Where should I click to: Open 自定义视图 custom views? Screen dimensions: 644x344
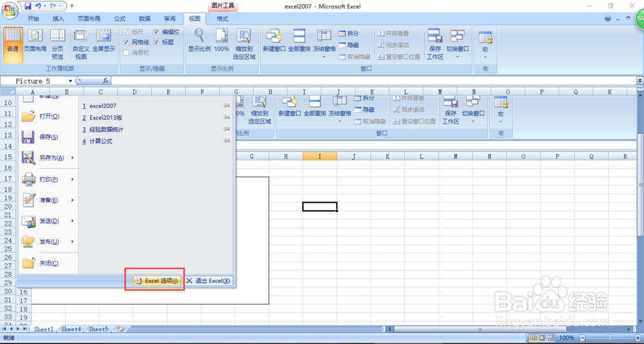coord(81,45)
